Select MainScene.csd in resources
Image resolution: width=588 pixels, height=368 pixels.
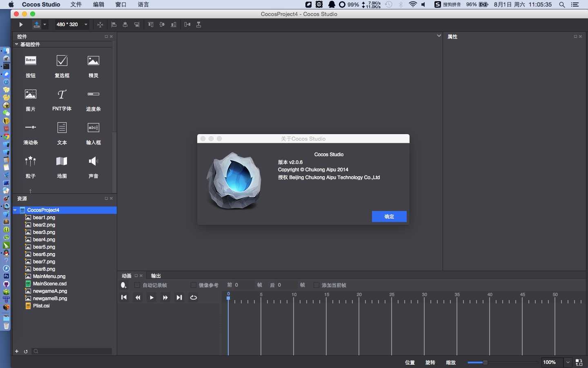(50, 284)
